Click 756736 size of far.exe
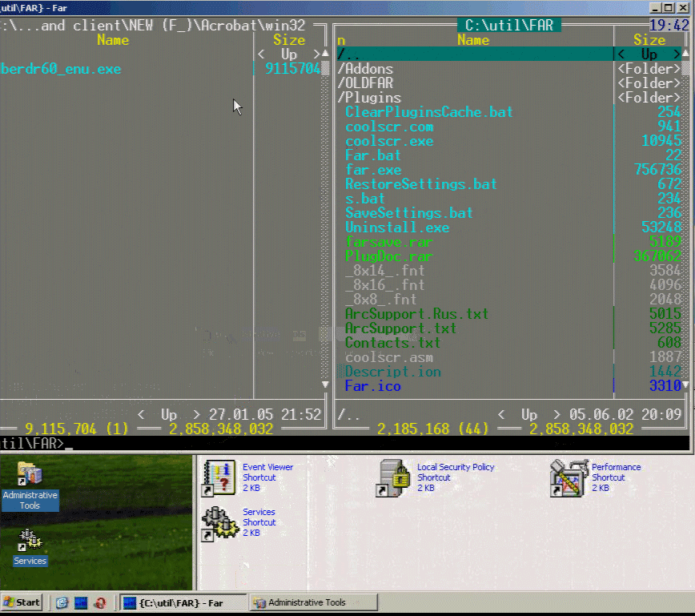Image resolution: width=695 pixels, height=616 pixels. 657,170
